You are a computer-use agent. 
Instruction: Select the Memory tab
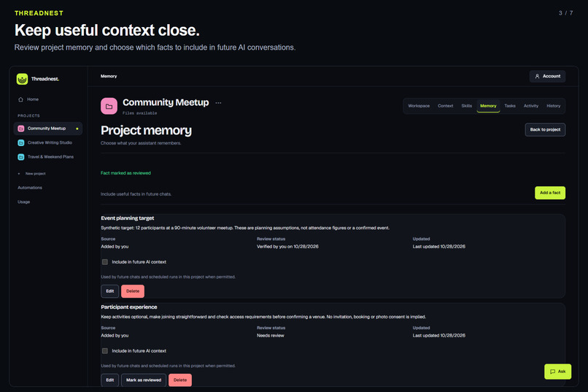point(488,106)
